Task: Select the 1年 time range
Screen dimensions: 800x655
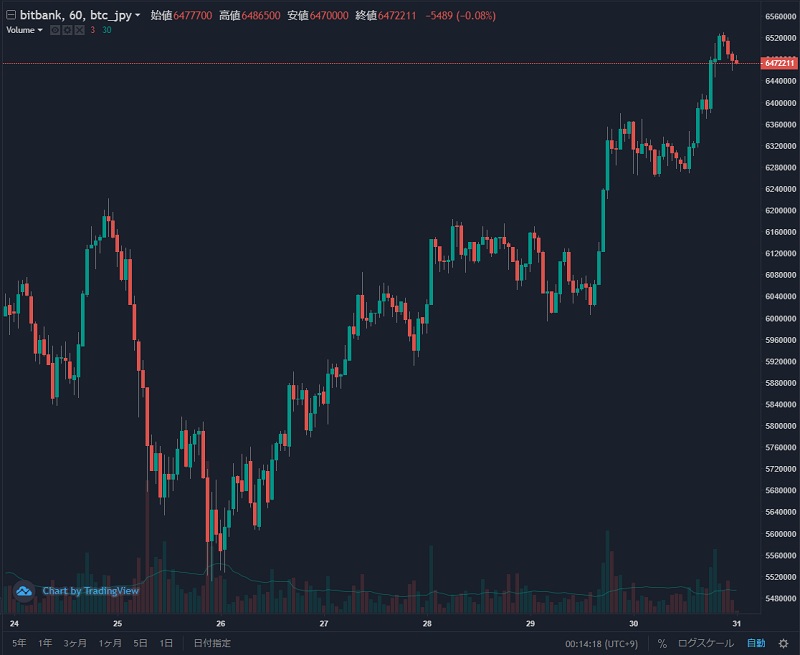Action: point(45,643)
